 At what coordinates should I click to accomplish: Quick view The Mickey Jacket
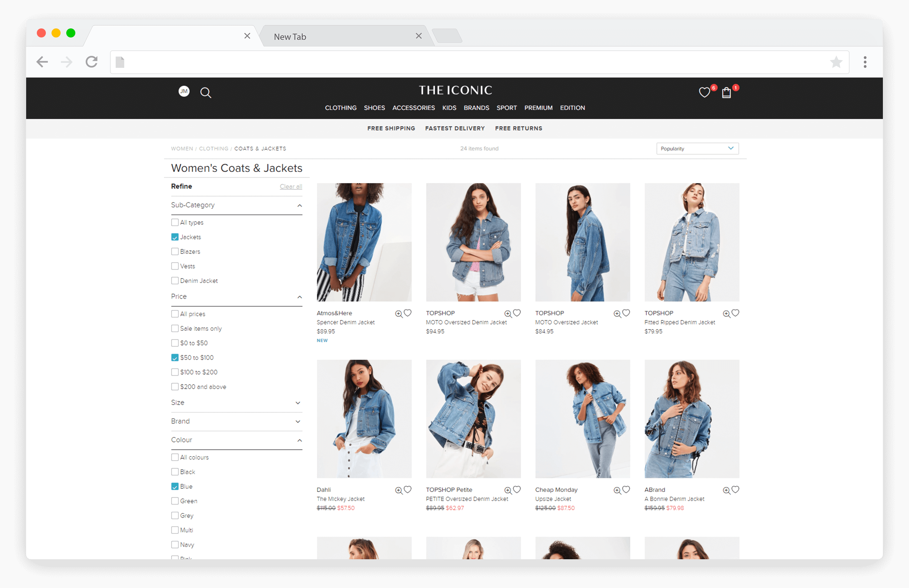pyautogui.click(x=399, y=490)
